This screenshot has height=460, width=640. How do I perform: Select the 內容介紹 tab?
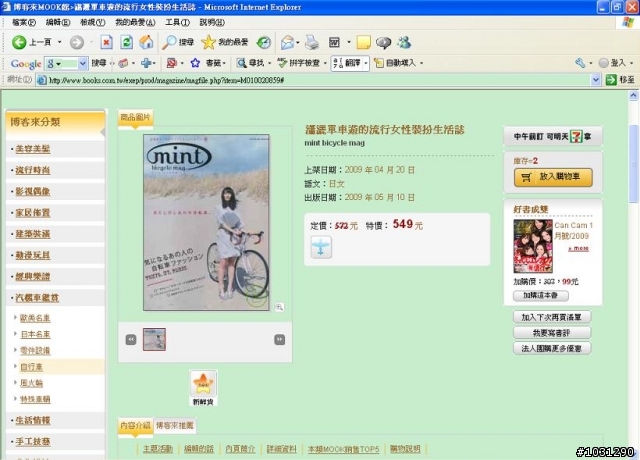[135, 426]
